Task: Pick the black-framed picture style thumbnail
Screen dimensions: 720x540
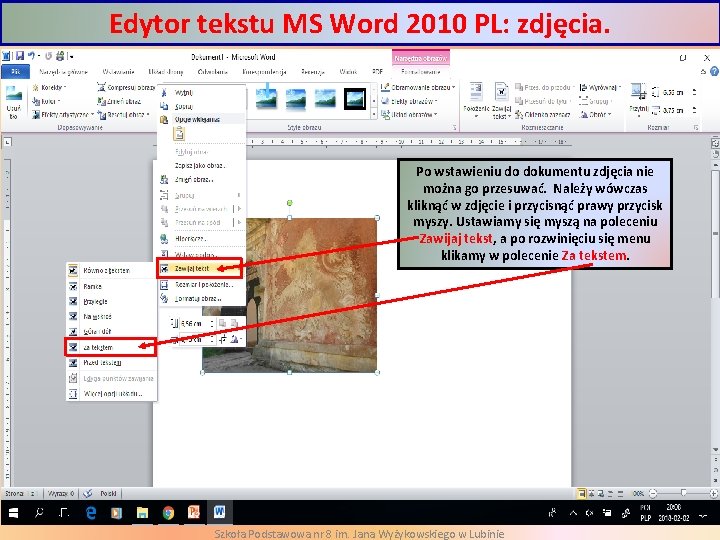Action: pyautogui.click(x=355, y=99)
